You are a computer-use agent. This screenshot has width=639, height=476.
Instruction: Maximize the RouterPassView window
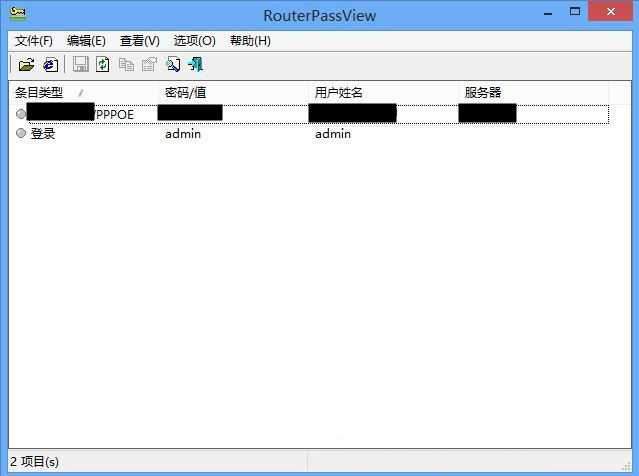(x=575, y=12)
